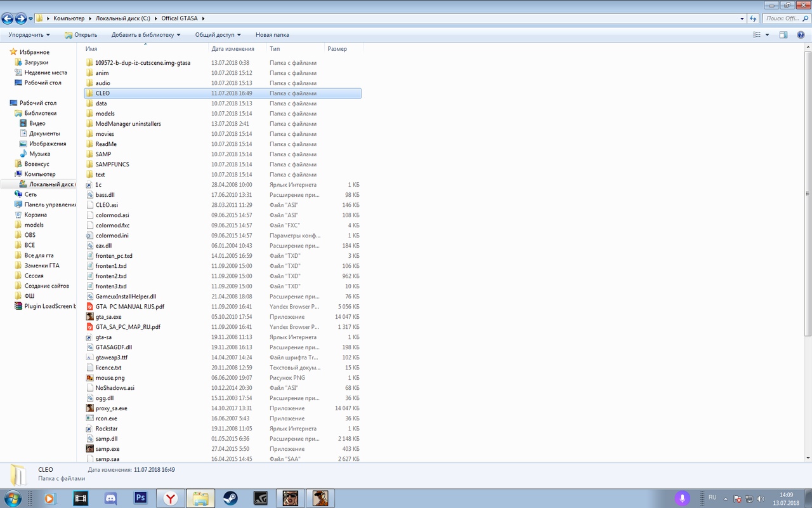Sort by the Размер column header
Image resolution: width=812 pixels, height=508 pixels.
[343, 49]
